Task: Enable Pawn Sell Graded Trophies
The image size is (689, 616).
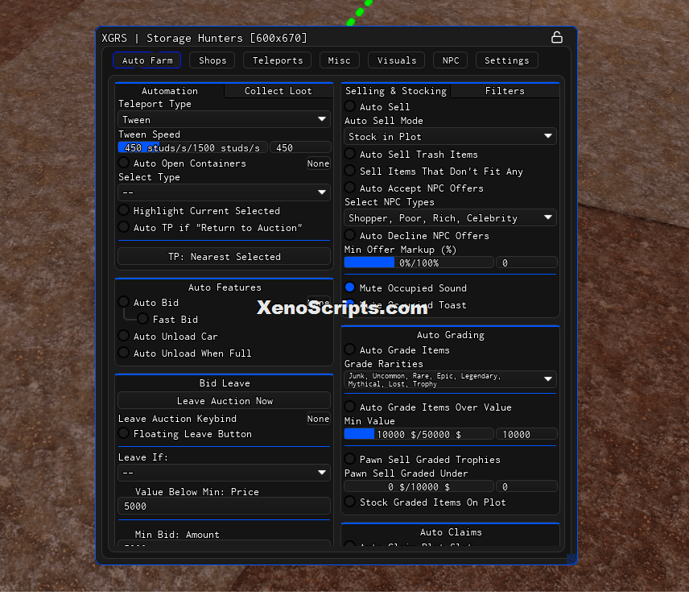Action: pos(350,459)
